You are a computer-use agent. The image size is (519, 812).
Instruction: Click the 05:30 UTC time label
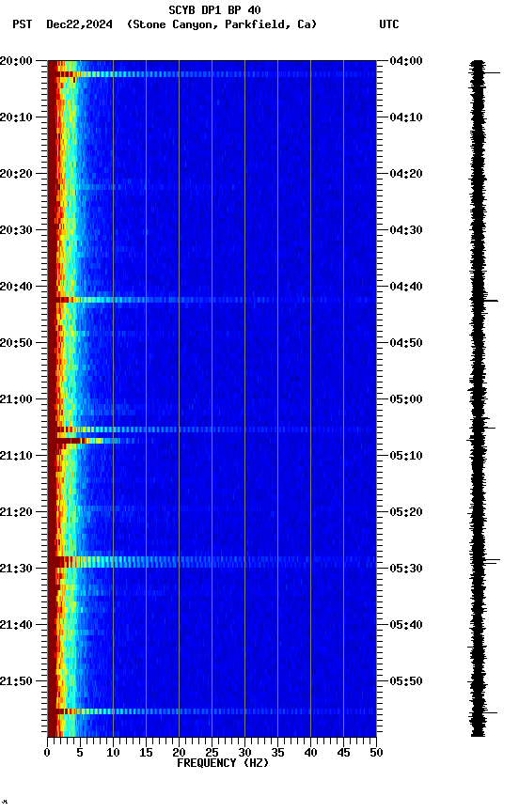point(406,569)
